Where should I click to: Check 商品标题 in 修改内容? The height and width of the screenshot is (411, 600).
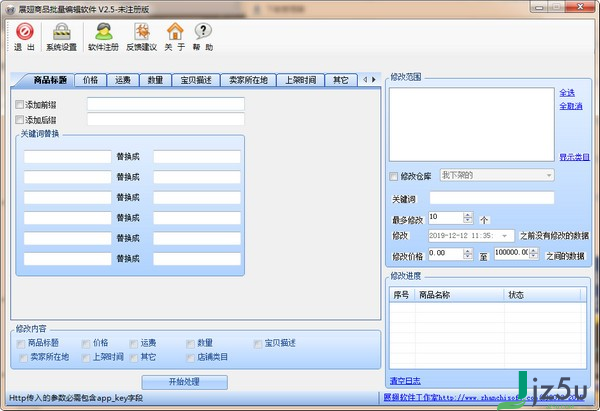click(21, 344)
